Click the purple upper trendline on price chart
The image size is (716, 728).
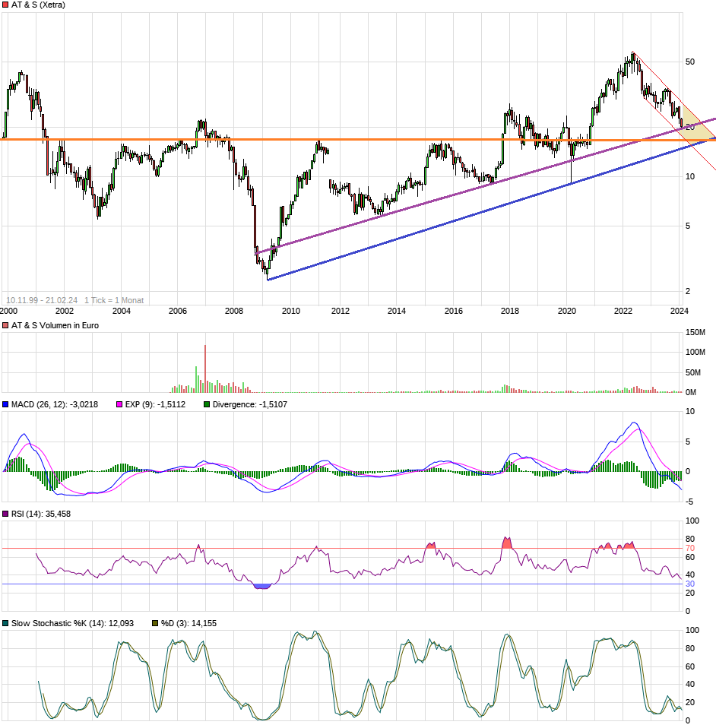(x=486, y=185)
